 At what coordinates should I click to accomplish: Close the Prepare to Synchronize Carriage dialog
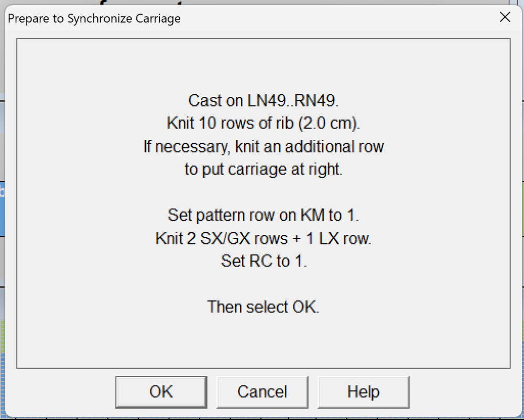tap(505, 17)
